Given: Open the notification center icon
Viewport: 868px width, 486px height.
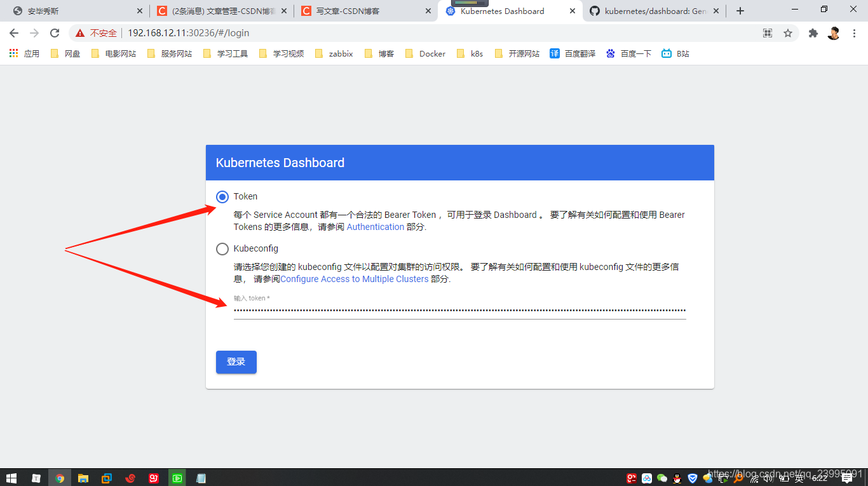Looking at the screenshot, I should tap(847, 478).
